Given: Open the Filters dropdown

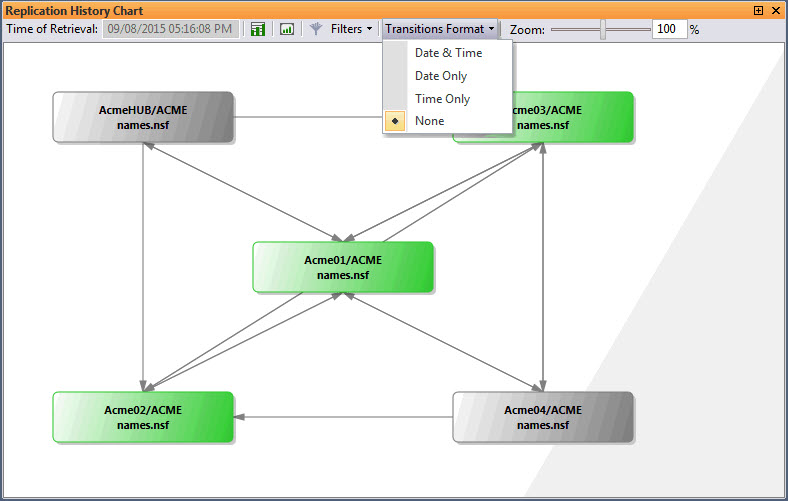Looking at the screenshot, I should [x=351, y=29].
